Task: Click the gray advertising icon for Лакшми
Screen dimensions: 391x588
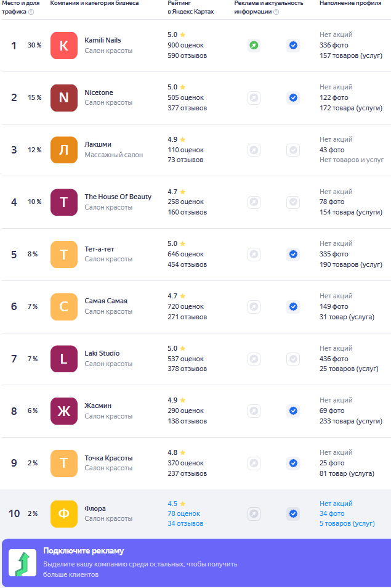Action: point(254,150)
